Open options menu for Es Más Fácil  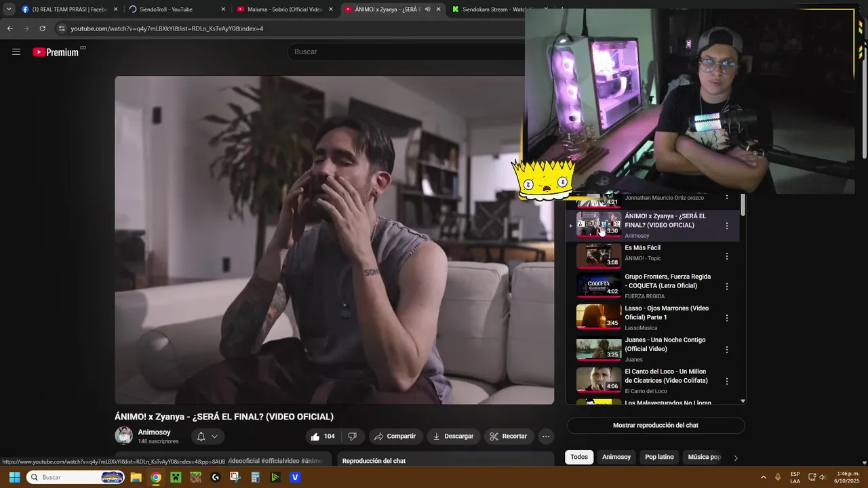(x=727, y=257)
